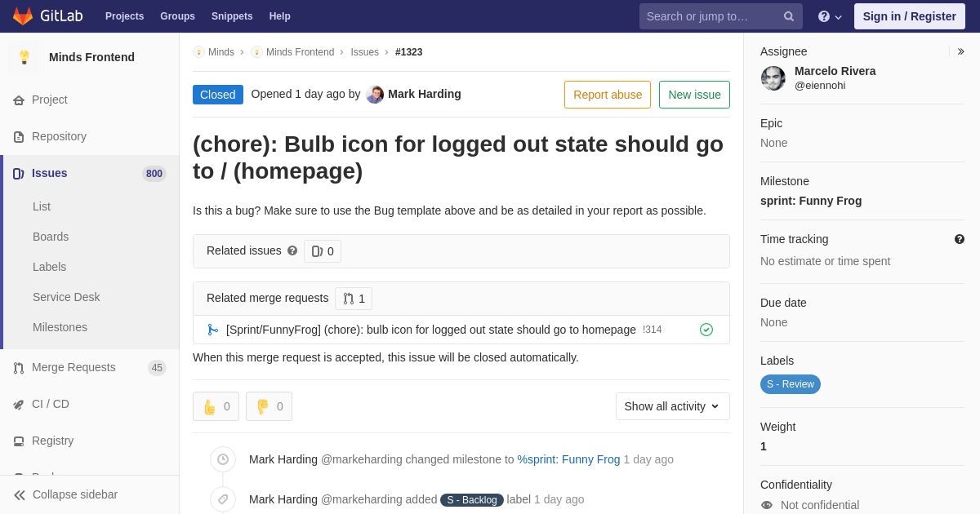Screen dimensions: 980x514
Task: Click the Sign in / Register button
Action: [910, 16]
